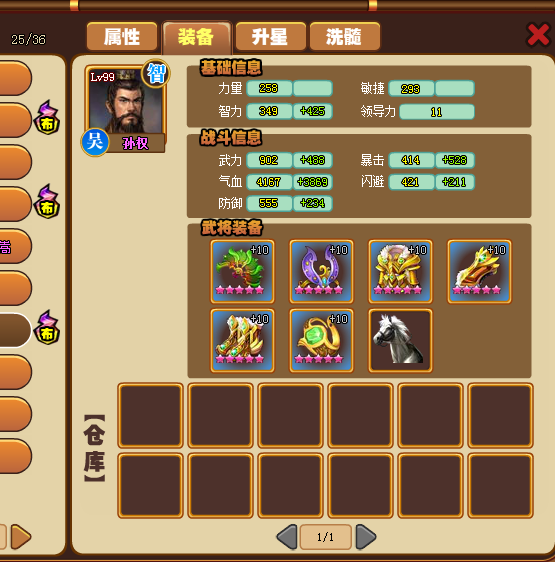This screenshot has height=562, width=555.
Task: Click the 智 type badge on portrait
Action: pos(156,73)
